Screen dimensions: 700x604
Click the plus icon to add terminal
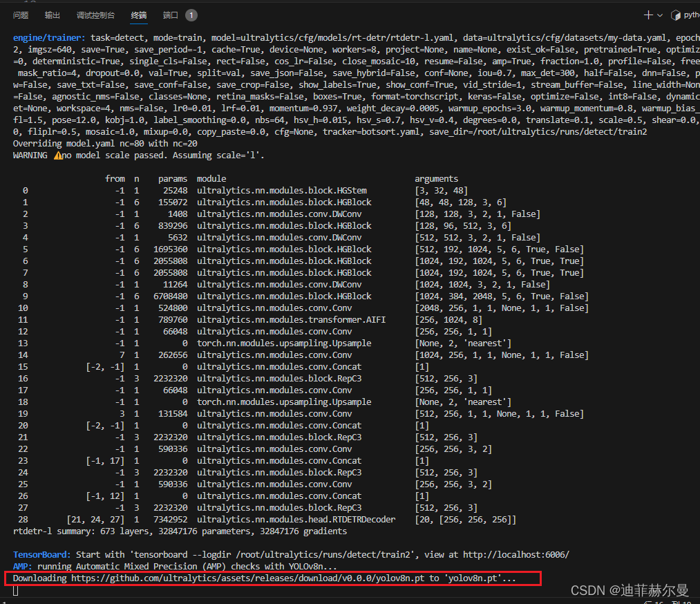(x=647, y=15)
